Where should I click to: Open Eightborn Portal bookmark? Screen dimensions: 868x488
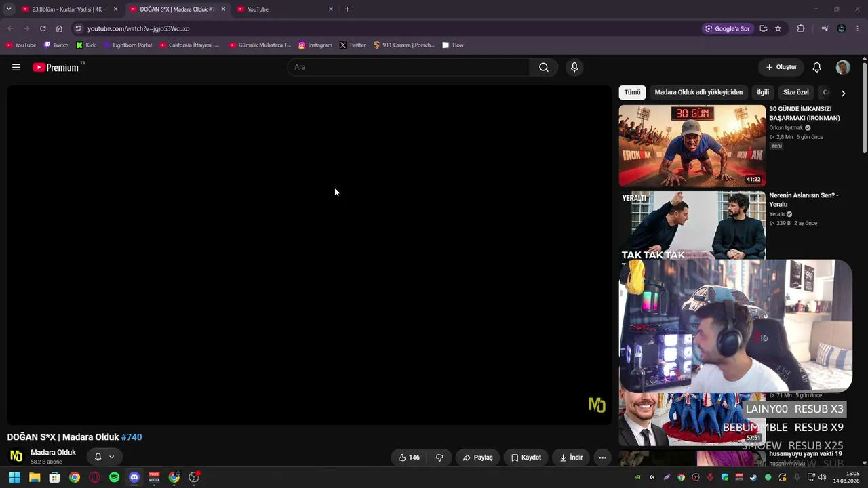coord(127,45)
